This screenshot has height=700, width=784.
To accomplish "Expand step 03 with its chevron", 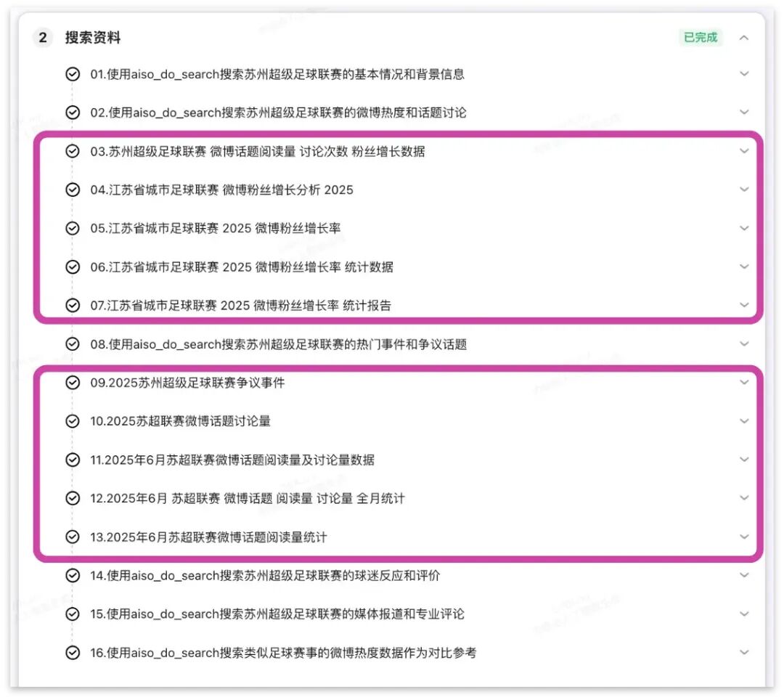I will tap(744, 151).
